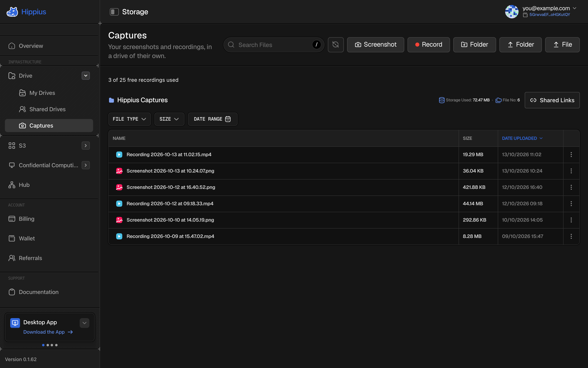
Task: Click video icon of Recording 2026-10-09 at 15.47.02.mp4
Action: pos(119,236)
